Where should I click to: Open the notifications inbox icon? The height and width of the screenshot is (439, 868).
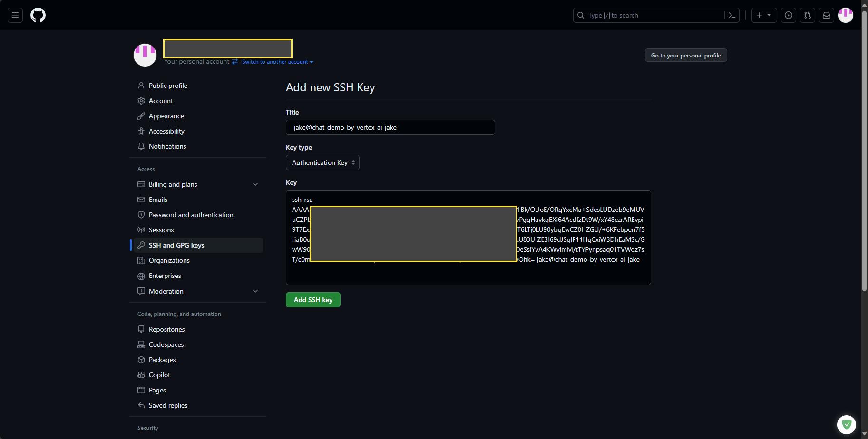click(x=827, y=15)
